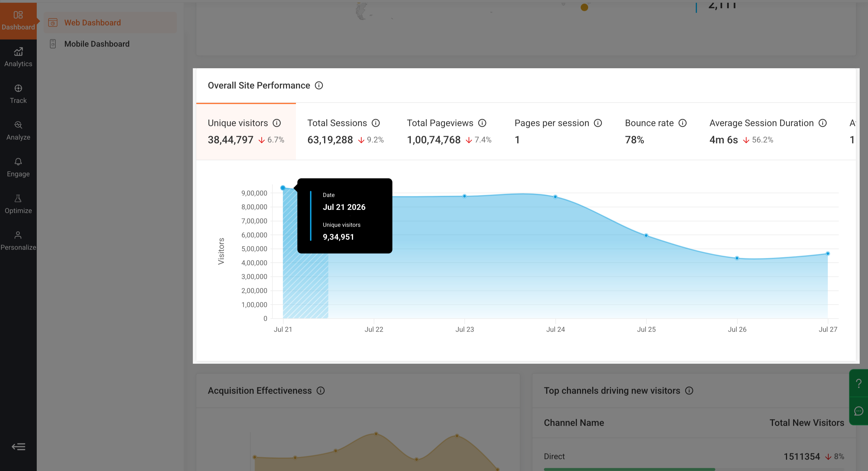Image resolution: width=868 pixels, height=471 pixels.
Task: Click the Jul 25 data point
Action: pyautogui.click(x=646, y=235)
